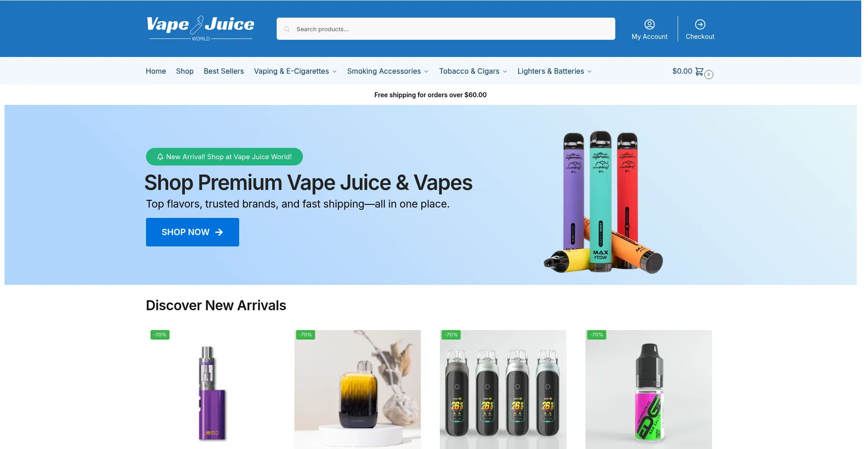868x449 pixels.
Task: Click the SHOP NOW button
Action: (193, 232)
